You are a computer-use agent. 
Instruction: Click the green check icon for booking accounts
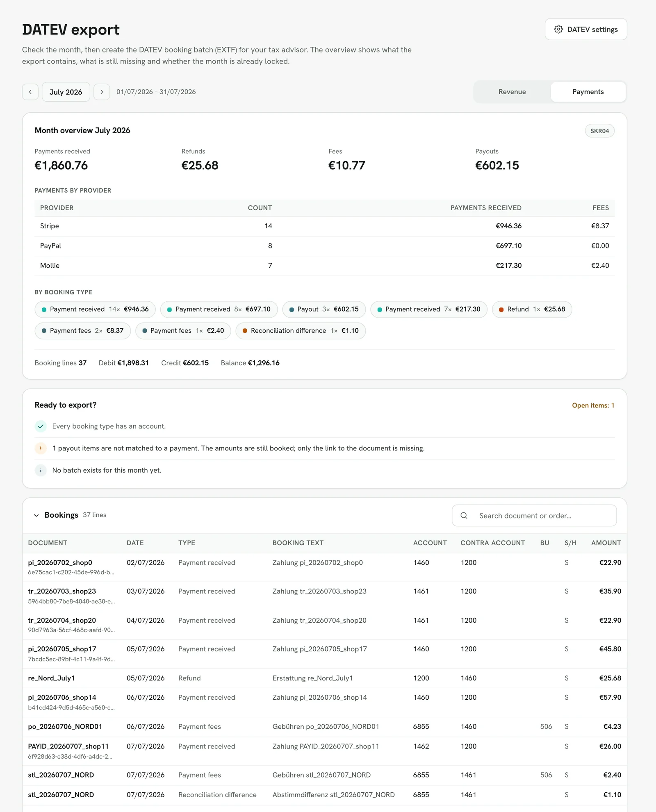point(41,426)
